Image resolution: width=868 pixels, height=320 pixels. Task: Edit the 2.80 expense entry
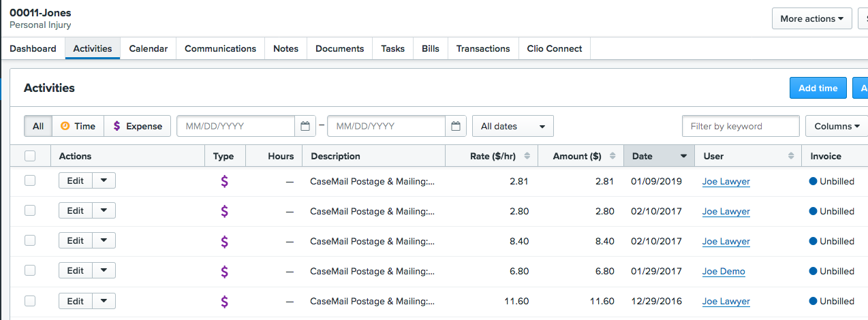(76, 210)
